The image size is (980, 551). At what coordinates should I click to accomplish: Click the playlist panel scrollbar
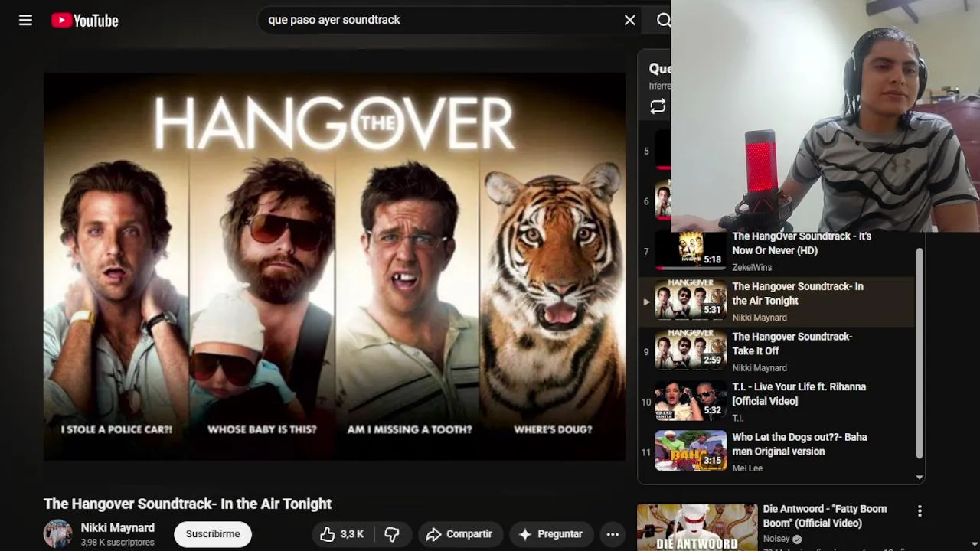coord(920,354)
